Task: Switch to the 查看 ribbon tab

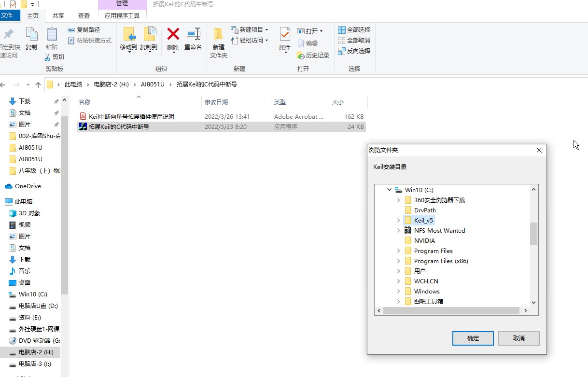Action: (84, 15)
